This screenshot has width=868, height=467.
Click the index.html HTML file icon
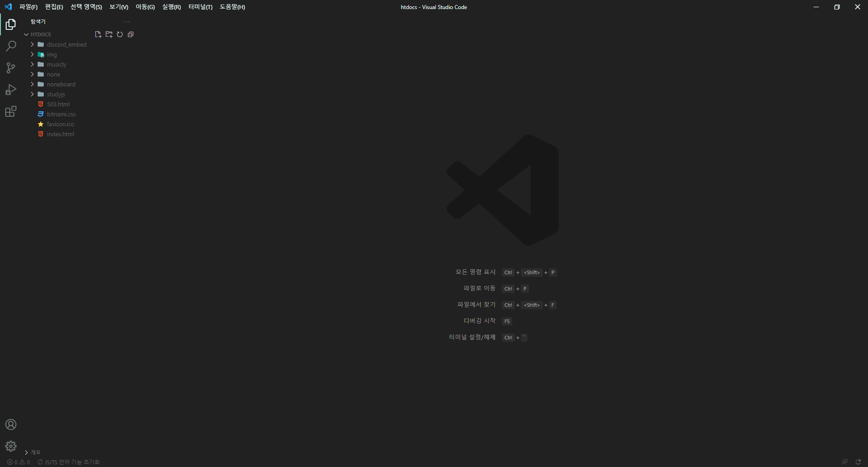(x=41, y=134)
